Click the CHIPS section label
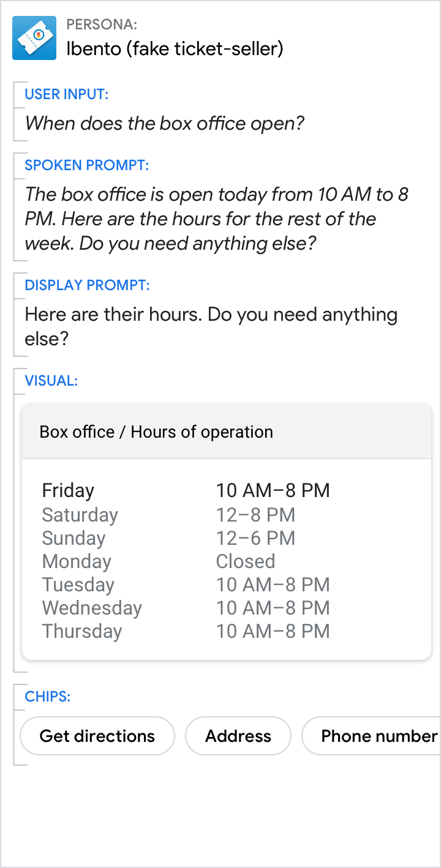The width and height of the screenshot is (441, 868). point(47,697)
